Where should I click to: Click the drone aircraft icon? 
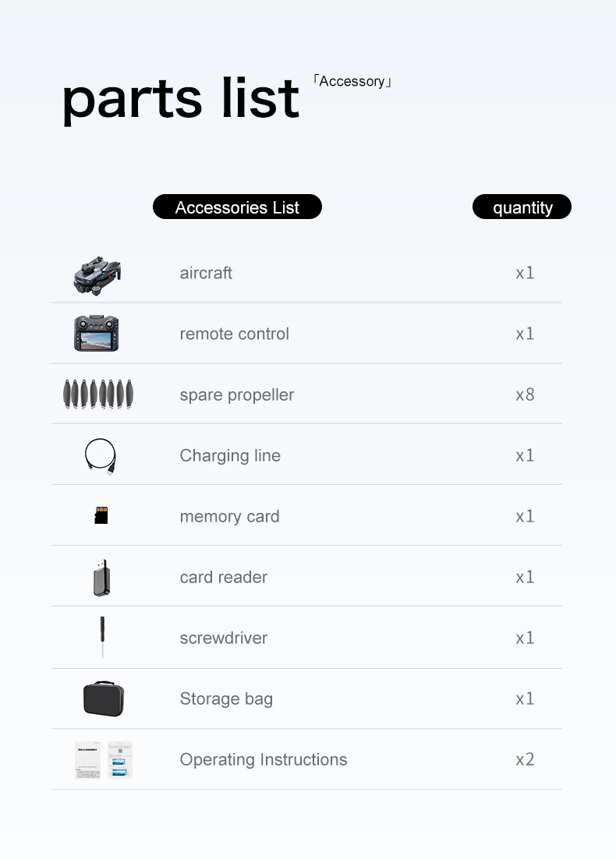point(97,274)
